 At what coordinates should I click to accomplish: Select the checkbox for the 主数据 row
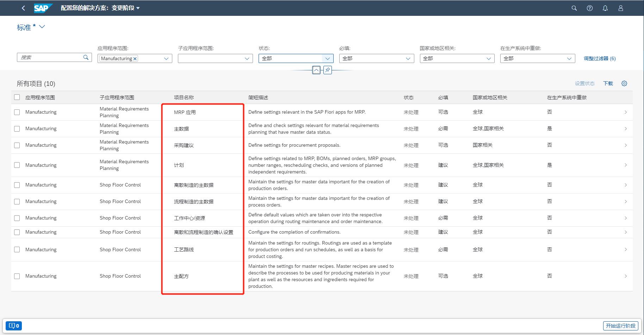[17, 128]
